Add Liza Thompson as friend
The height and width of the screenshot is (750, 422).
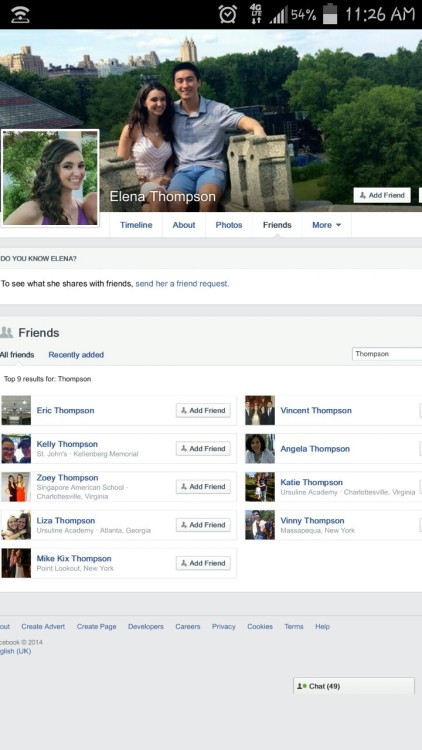pos(203,525)
